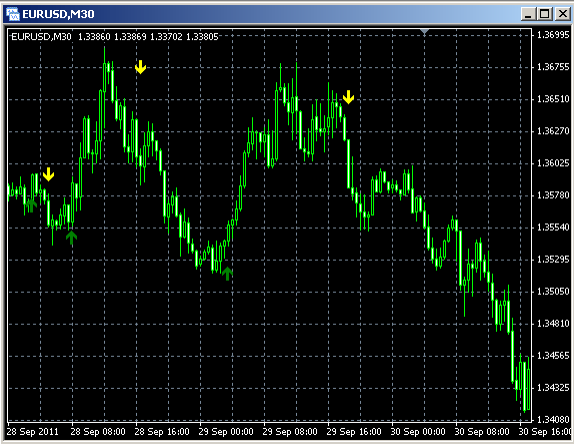Click the EURUSD,M30 chart window icon
This screenshot has width=574, height=444.
(13, 14)
